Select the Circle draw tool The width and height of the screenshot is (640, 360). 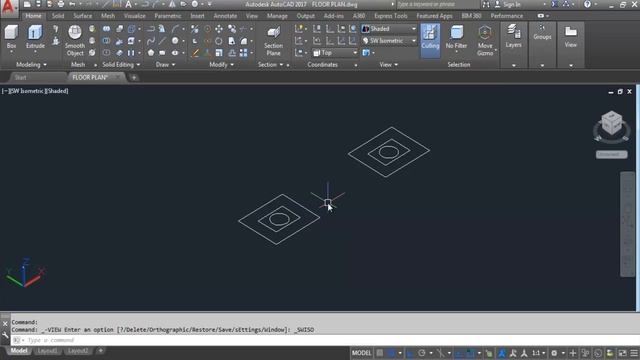[175, 41]
